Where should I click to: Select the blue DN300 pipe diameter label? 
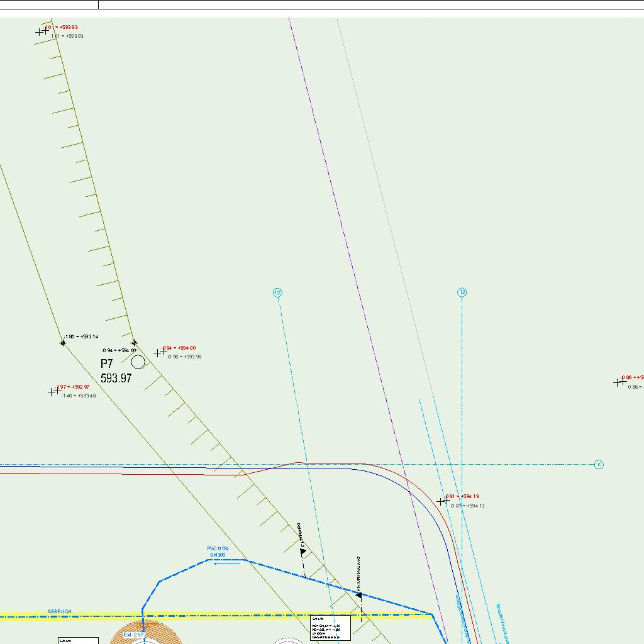pyautogui.click(x=218, y=555)
